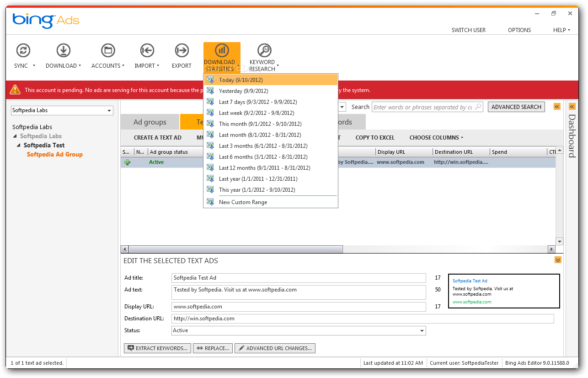Click the Download Statistics chart icon
Viewport: 588px width, 378px height.
222,50
